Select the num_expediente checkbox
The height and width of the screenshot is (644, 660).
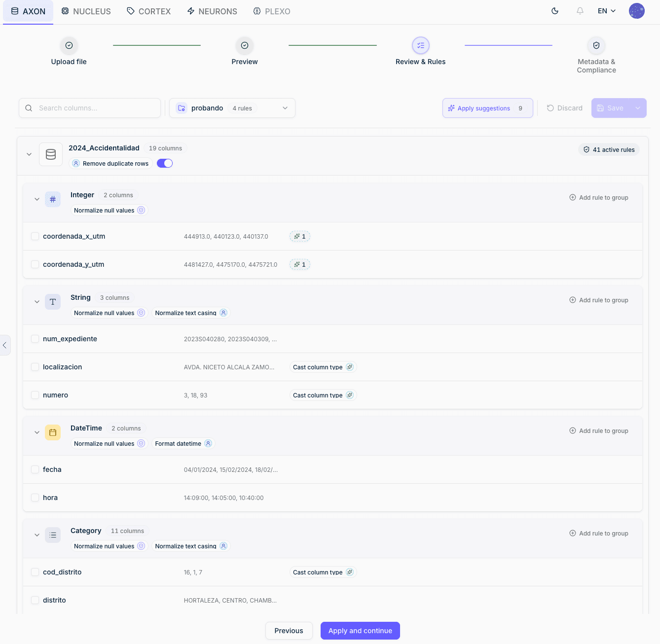click(35, 339)
